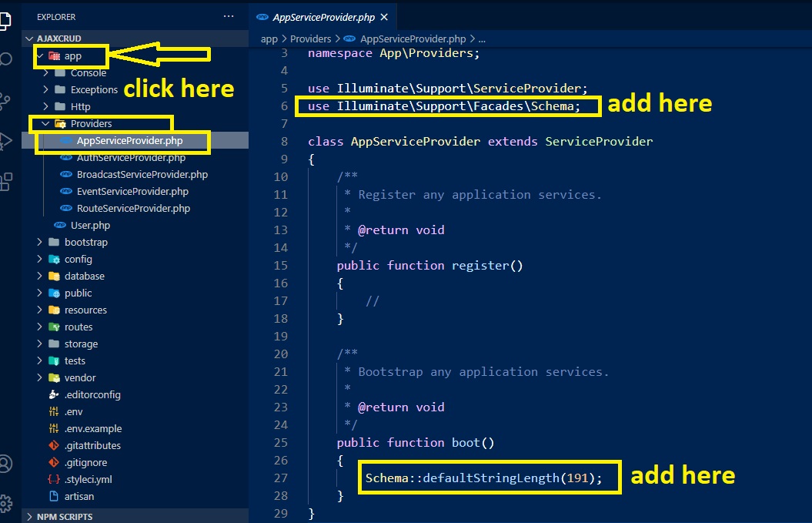Click Providers in the breadcrumb path
Viewport: 812px width, 523px height.
(x=310, y=39)
